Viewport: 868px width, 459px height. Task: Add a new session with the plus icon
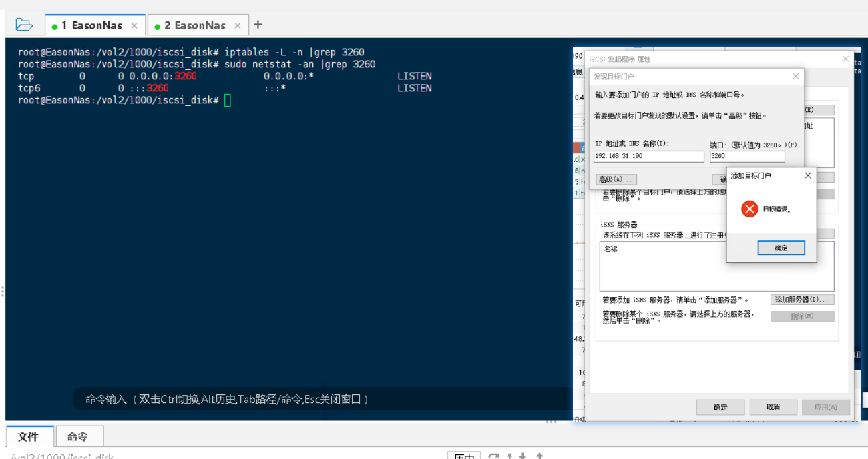pyautogui.click(x=258, y=25)
